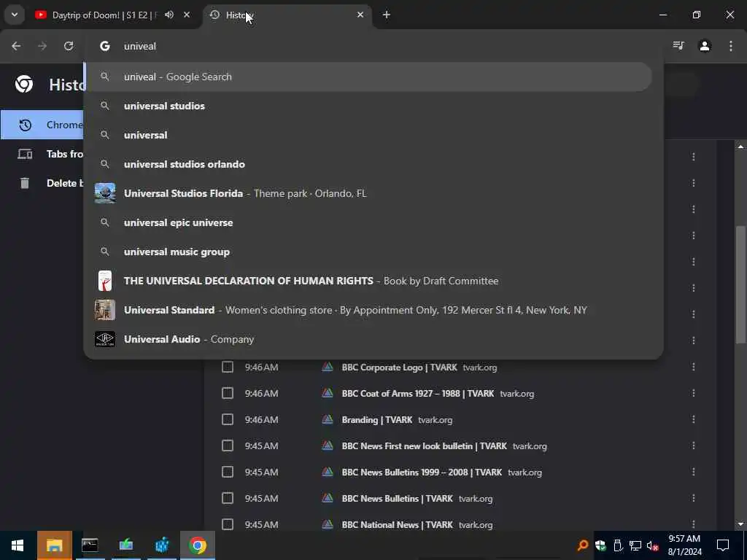Click the volume muted tray icon
The height and width of the screenshot is (560, 747).
(652, 545)
